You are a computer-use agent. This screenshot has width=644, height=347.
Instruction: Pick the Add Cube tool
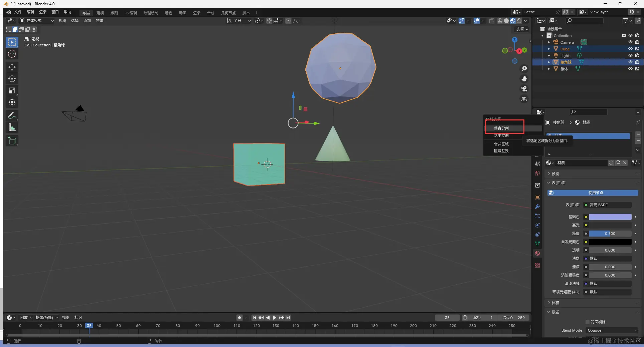(12, 141)
